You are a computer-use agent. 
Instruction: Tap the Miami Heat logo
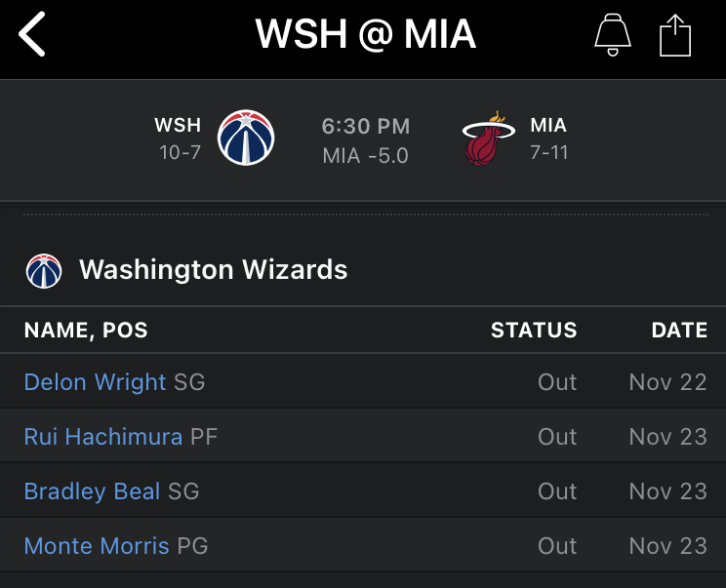click(488, 137)
